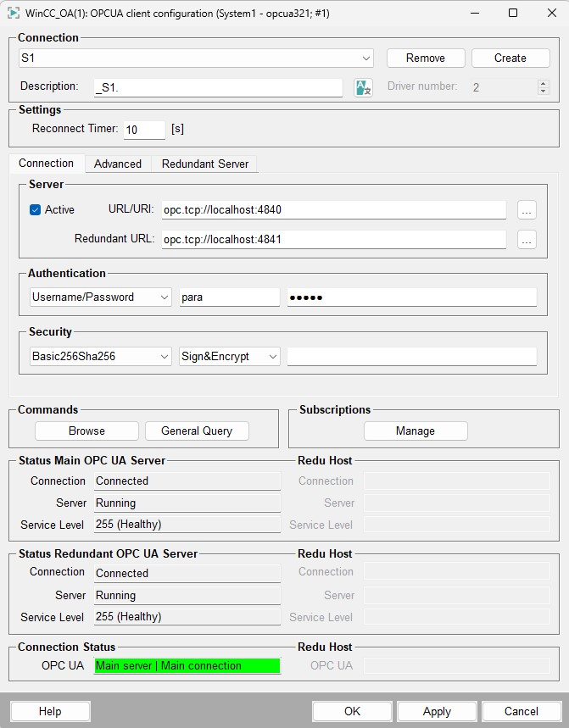Select the Connection tab
Viewport: 569px width, 728px height.
tap(47, 164)
